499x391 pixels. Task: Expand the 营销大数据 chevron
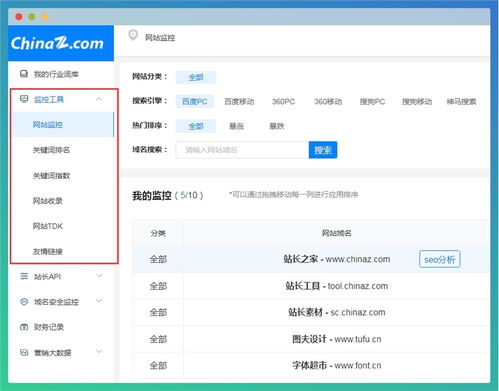click(x=99, y=352)
